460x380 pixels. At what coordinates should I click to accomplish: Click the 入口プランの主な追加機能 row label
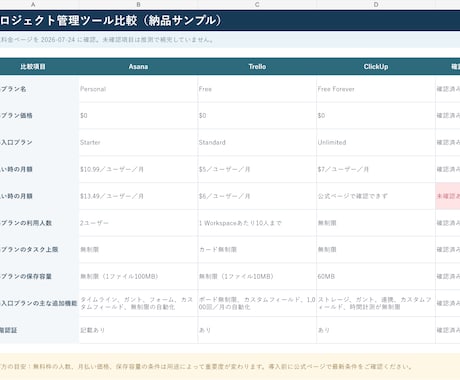click(39, 303)
